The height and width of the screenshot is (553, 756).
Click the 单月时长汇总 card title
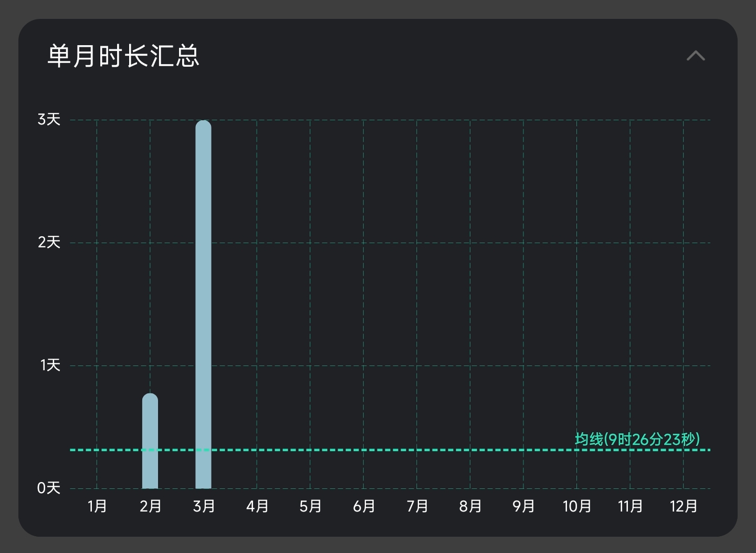pyautogui.click(x=123, y=56)
